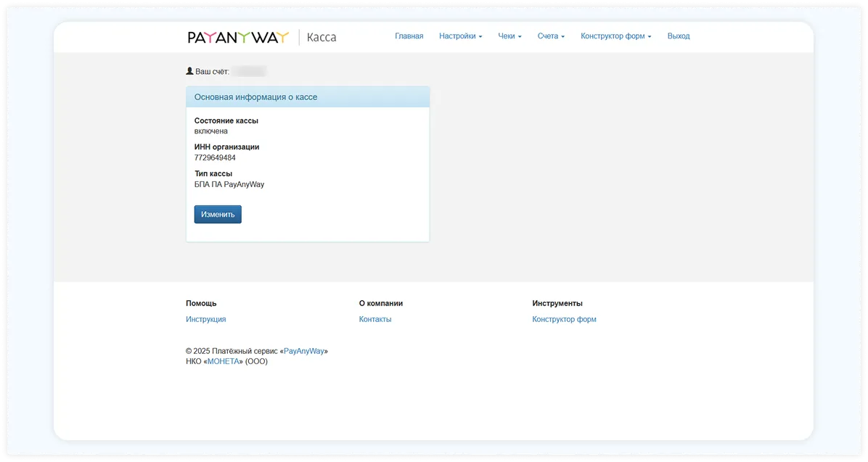This screenshot has height=462, width=868.
Task: Click the ИНН value 7729649484
Action: click(215, 157)
